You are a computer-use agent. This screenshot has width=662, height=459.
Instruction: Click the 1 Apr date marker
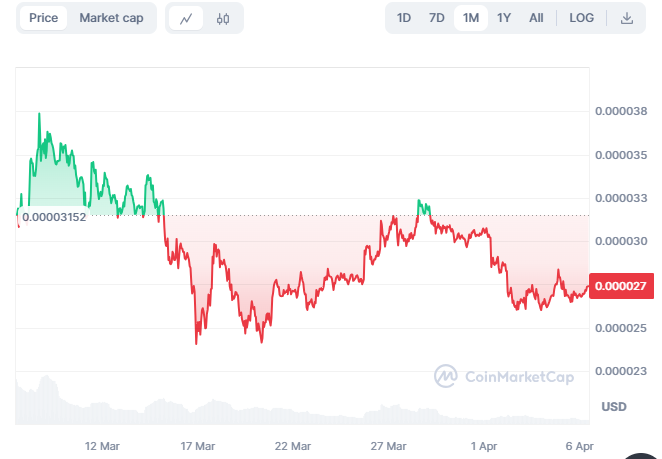point(484,446)
